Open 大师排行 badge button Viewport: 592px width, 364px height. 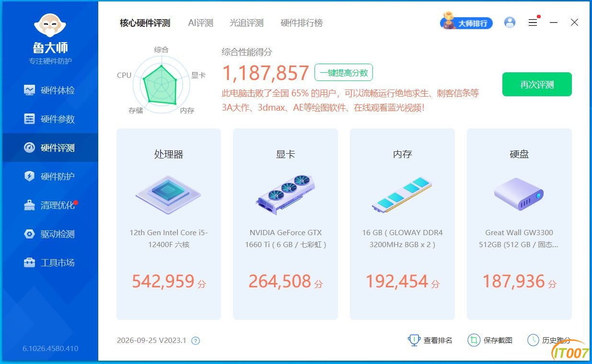[x=466, y=23]
